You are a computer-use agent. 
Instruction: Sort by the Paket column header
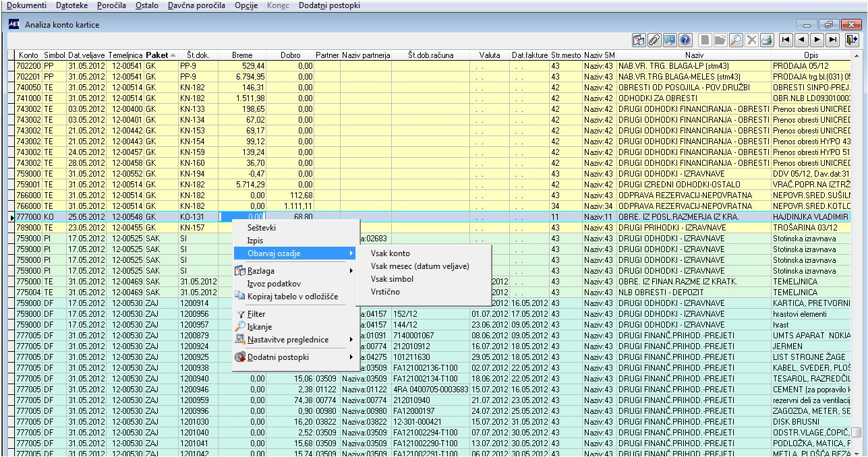tap(157, 55)
